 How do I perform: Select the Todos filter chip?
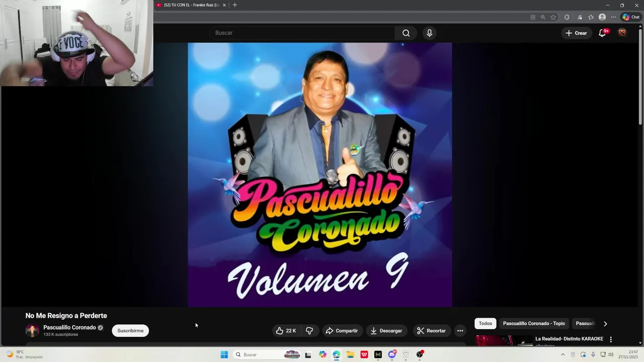(486, 324)
